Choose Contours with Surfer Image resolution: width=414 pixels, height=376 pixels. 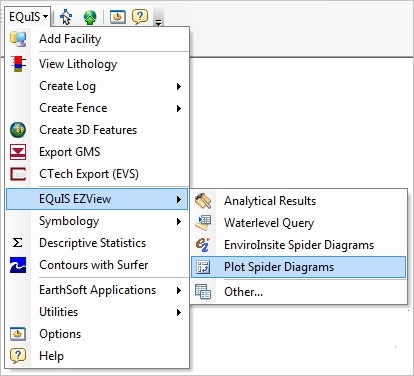pos(97,265)
